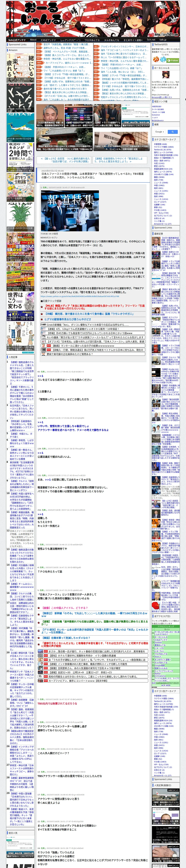Open カイカイ反応通信 mutual link
The height and width of the screenshot is (868, 186).
pyautogui.click(x=158, y=109)
